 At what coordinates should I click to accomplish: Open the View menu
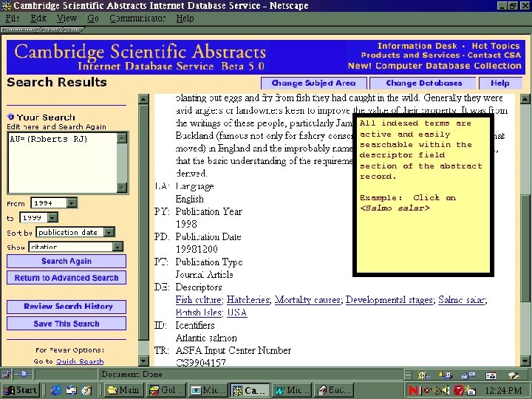(66, 18)
